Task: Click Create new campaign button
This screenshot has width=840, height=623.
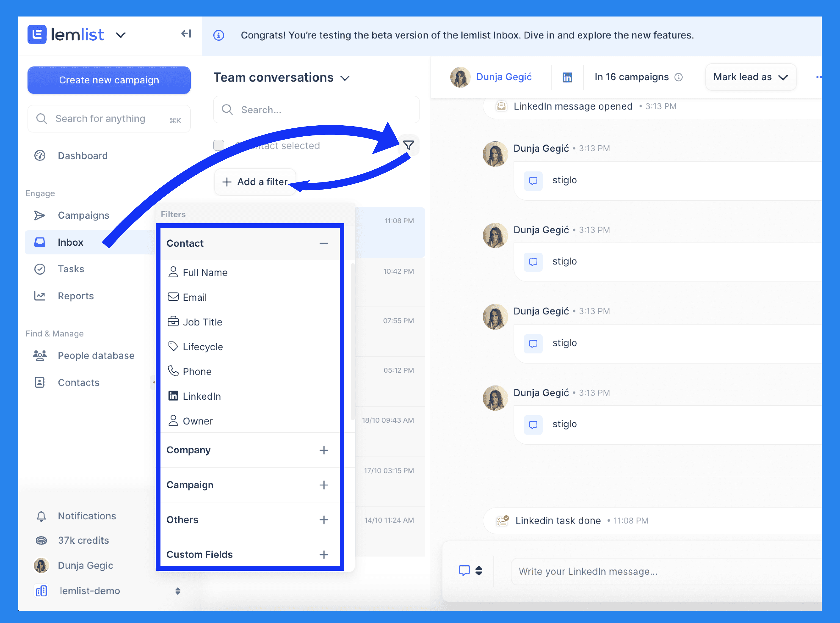Action: tap(109, 80)
